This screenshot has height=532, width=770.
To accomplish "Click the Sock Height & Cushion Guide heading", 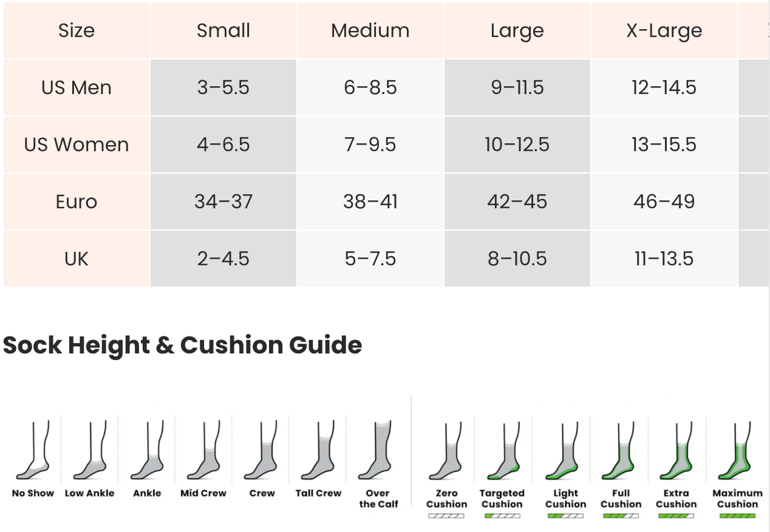I will point(183,345).
